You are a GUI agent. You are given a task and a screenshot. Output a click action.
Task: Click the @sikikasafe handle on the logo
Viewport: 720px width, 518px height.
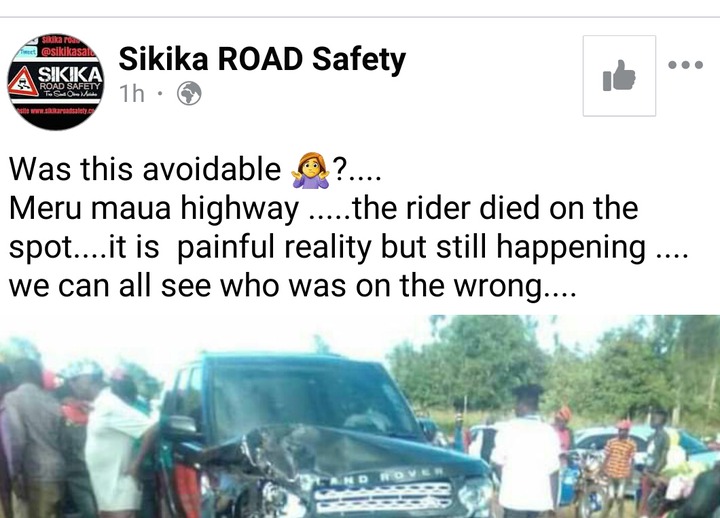66,52
